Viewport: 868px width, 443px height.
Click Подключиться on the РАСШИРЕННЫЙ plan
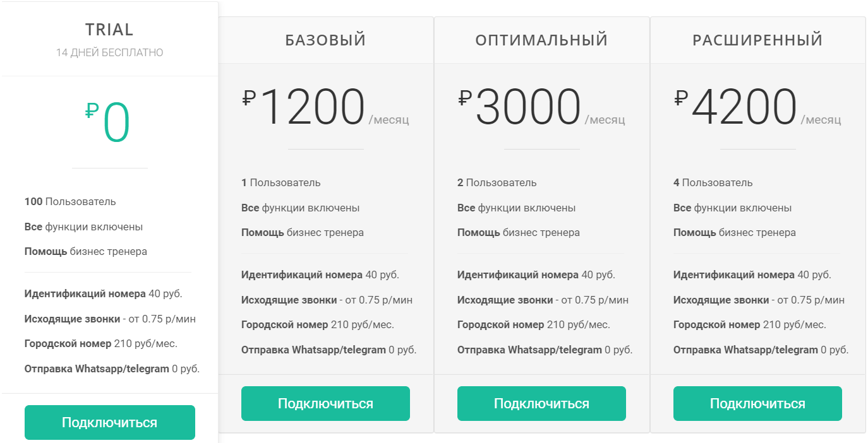[757, 403]
